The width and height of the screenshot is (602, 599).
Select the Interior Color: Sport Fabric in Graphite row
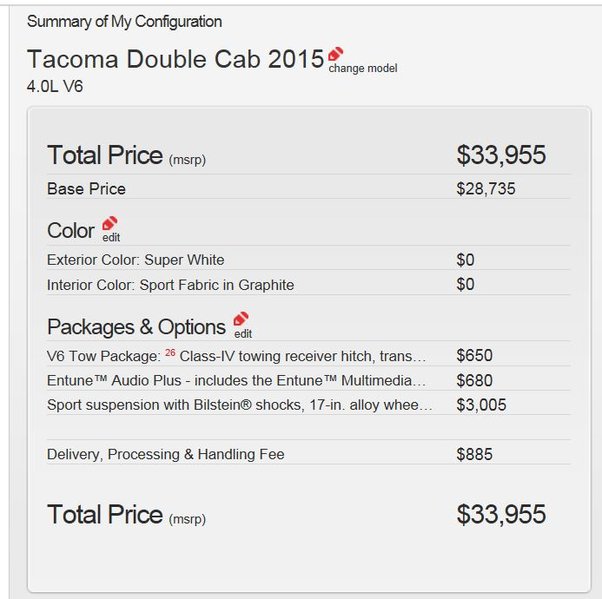click(x=308, y=285)
